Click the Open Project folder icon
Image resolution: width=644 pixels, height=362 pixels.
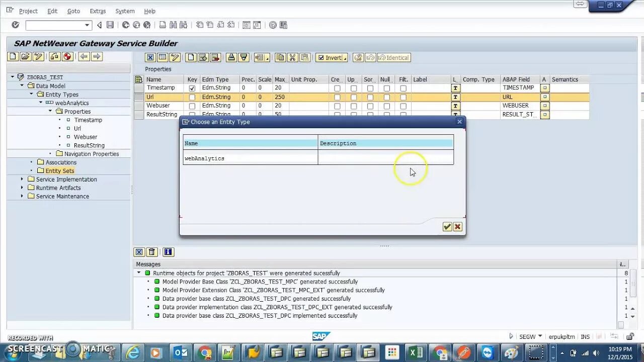click(x=25, y=56)
